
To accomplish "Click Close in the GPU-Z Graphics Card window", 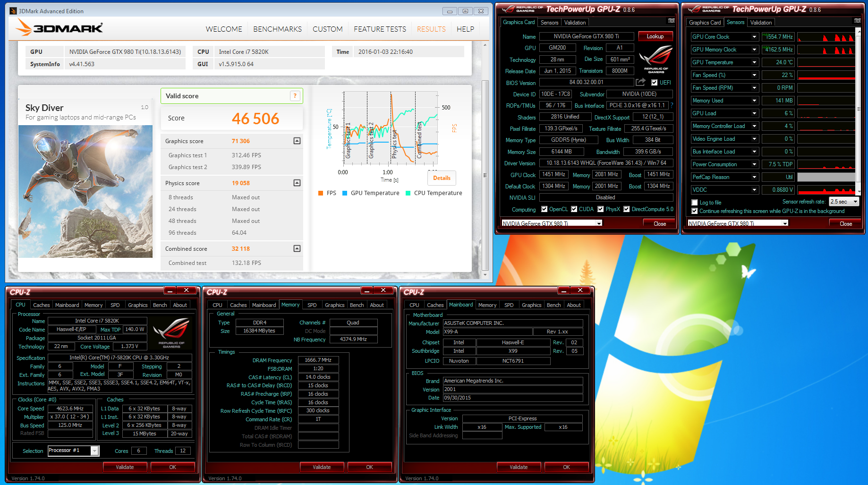I will 660,223.
